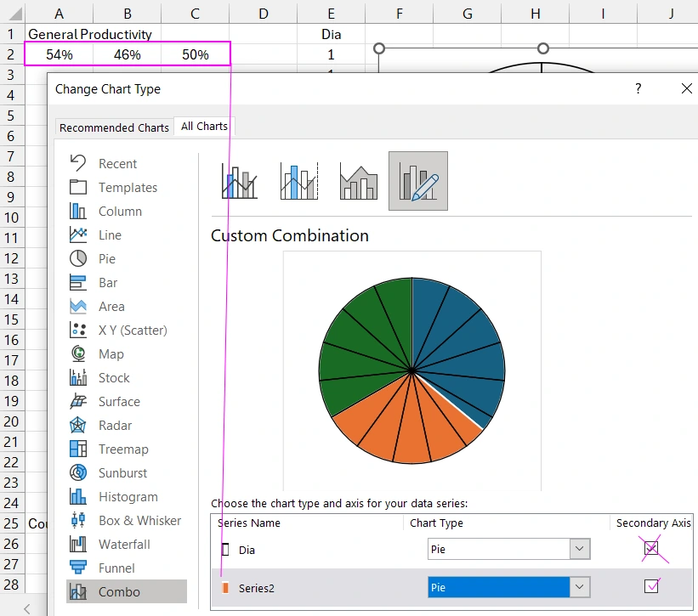
Task: Toggle Secondary Axis checkbox for Series2
Action: click(651, 586)
